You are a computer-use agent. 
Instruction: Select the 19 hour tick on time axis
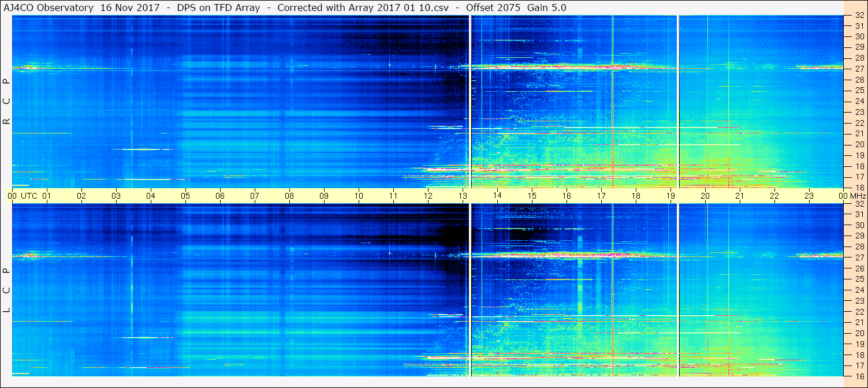pos(670,196)
